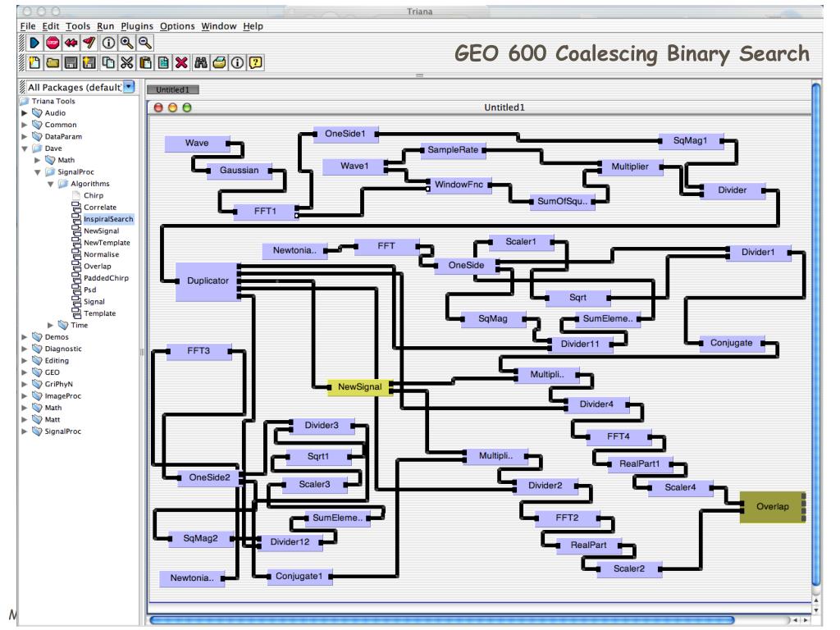Image resolution: width=840 pixels, height=630 pixels.
Task: Click the Correlate tool in the tree
Action: (x=99, y=208)
